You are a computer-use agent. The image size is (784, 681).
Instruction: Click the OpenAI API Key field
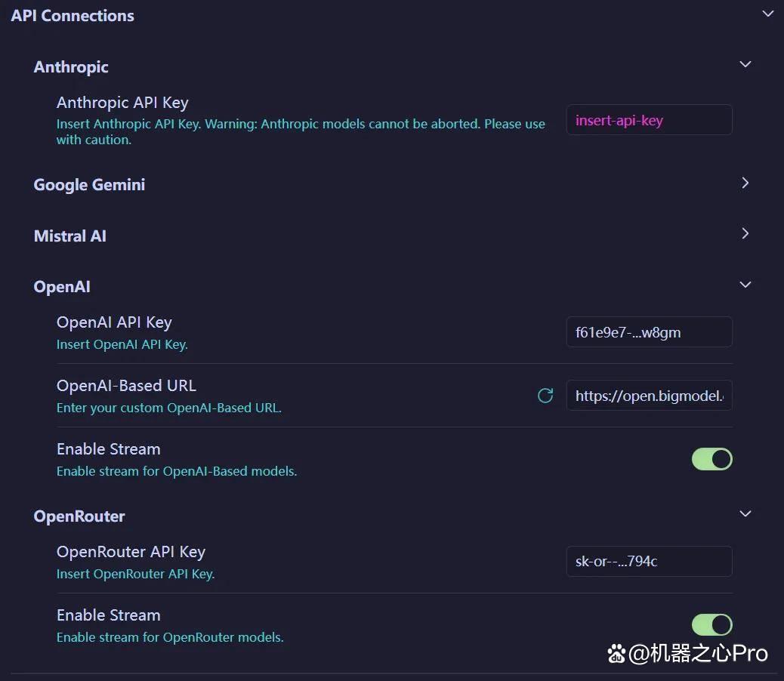[649, 331]
